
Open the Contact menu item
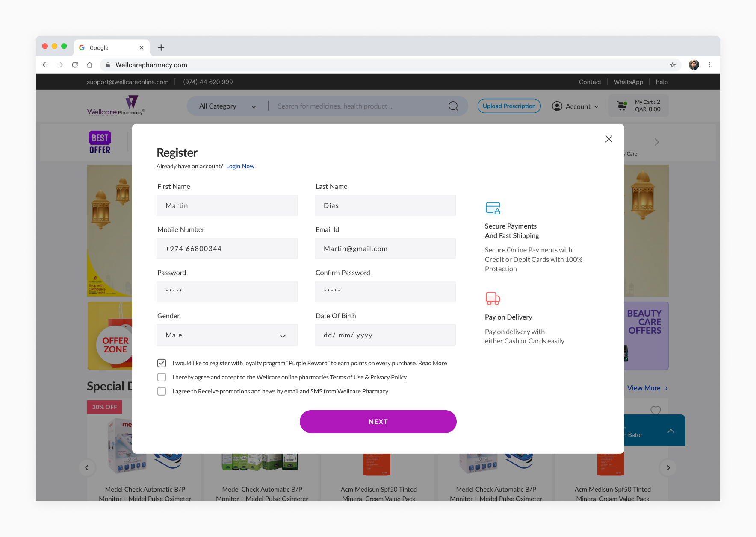pyautogui.click(x=590, y=82)
